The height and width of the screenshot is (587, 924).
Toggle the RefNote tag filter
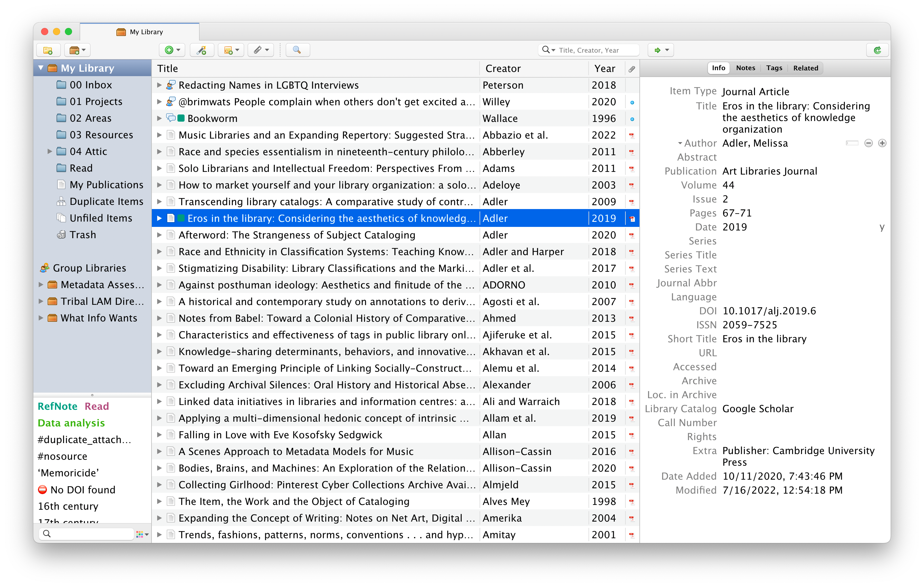(57, 406)
